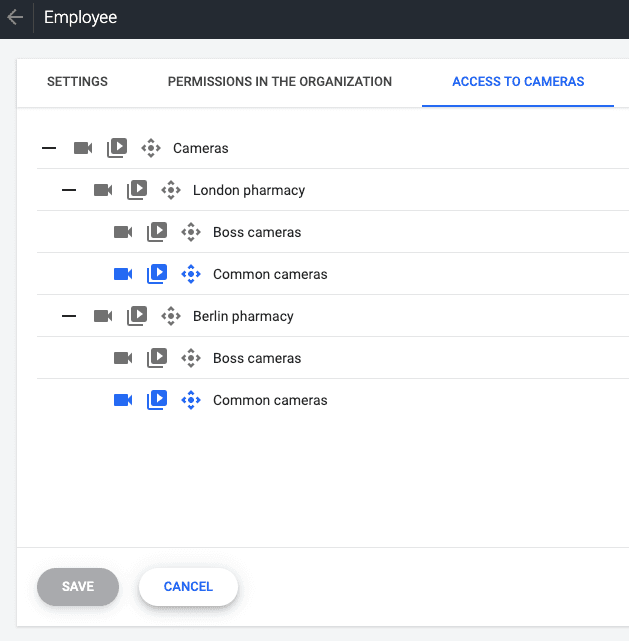
Task: Open Permissions in the Organization tab
Action: [x=280, y=82]
